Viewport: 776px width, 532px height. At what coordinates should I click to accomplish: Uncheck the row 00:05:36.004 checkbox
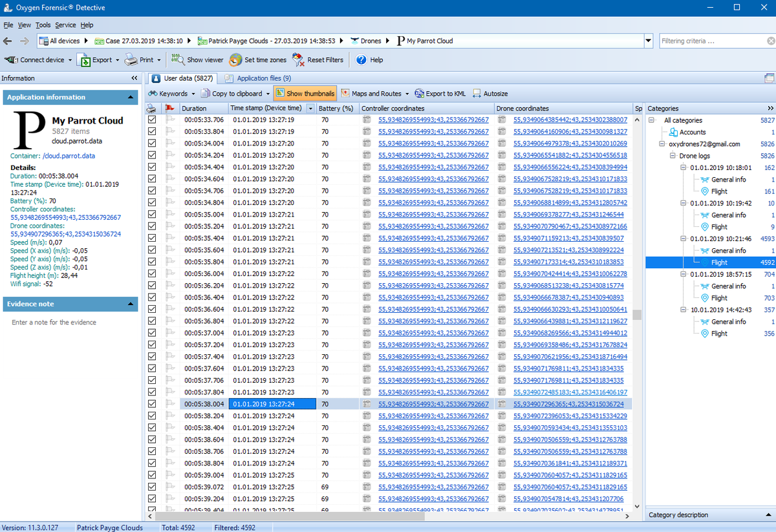[152, 273]
